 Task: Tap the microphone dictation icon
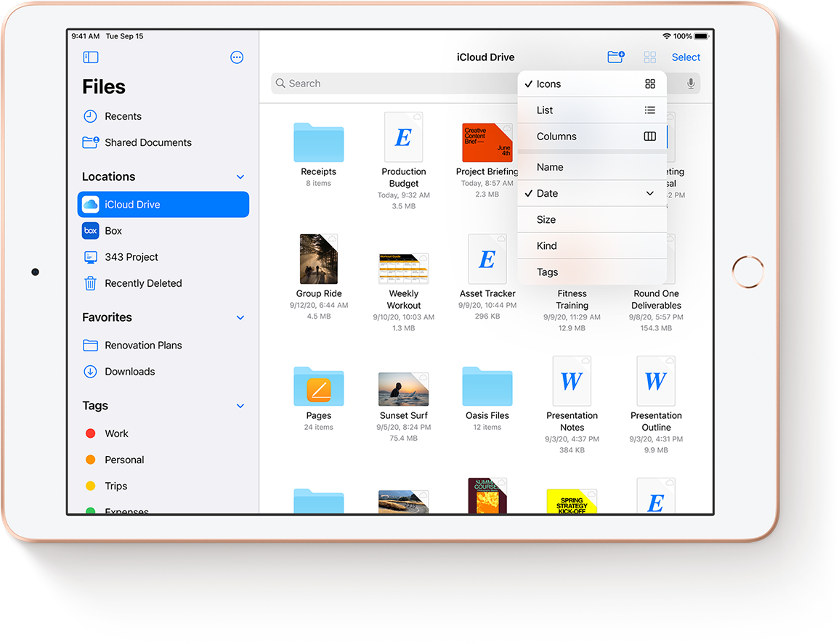[691, 83]
